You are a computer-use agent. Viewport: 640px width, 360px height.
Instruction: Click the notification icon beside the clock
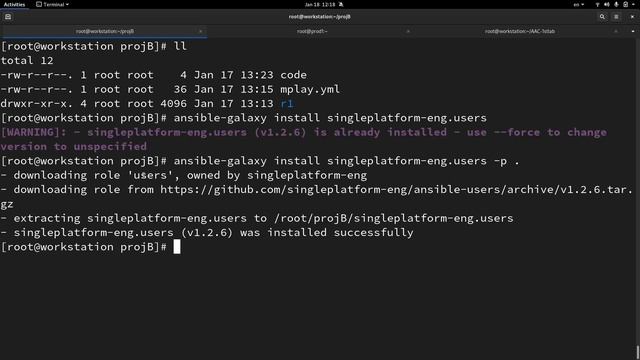pos(341,4)
